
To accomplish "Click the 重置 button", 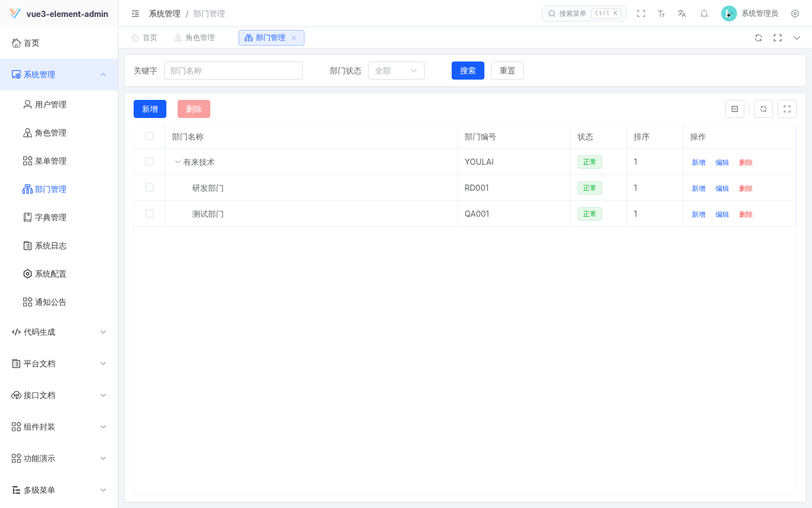I will coord(507,71).
